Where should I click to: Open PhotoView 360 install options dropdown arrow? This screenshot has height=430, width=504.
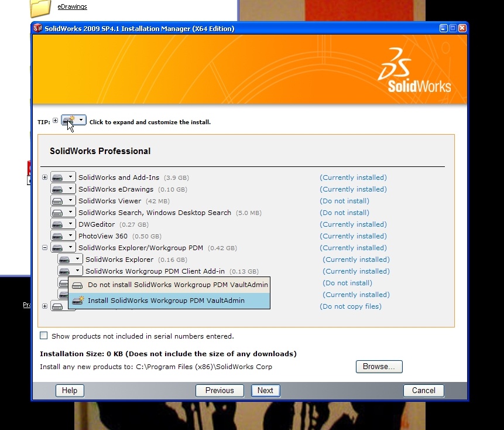[70, 236]
